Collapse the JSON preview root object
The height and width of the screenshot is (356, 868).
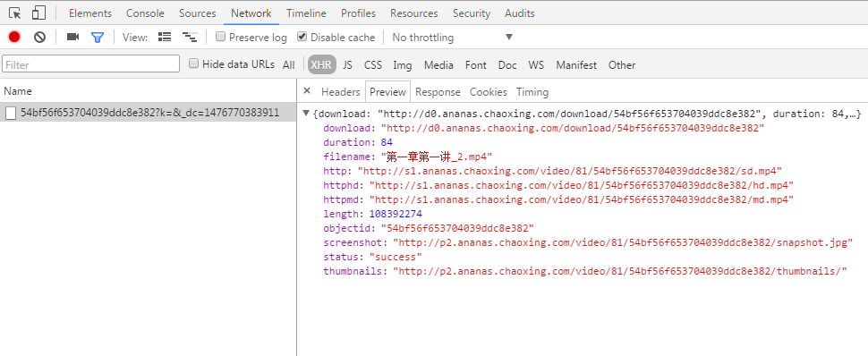click(306, 114)
